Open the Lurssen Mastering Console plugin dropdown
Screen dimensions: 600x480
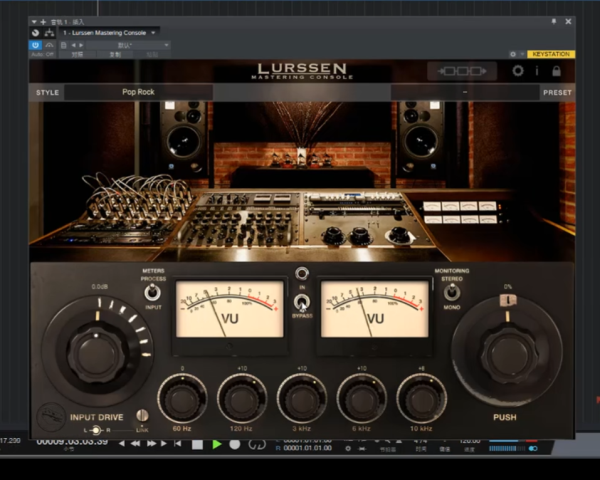109,33
